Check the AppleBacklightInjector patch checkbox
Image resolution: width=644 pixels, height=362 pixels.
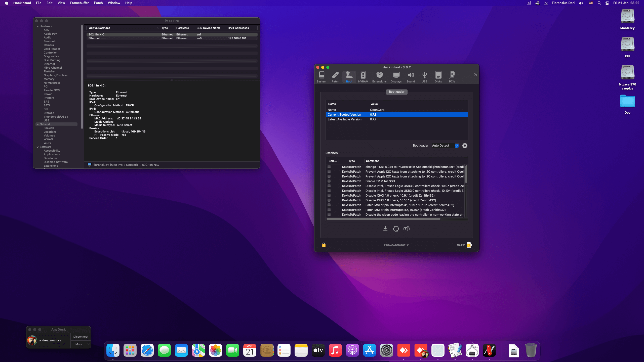[x=329, y=167]
